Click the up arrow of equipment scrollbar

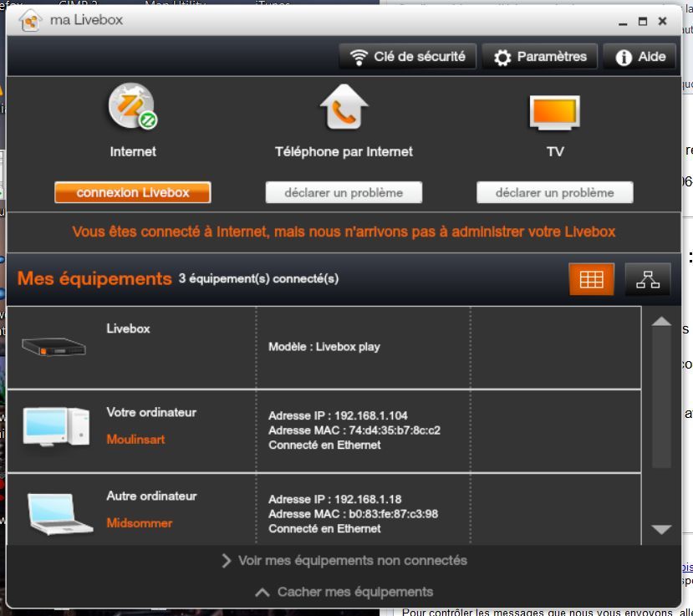(661, 321)
